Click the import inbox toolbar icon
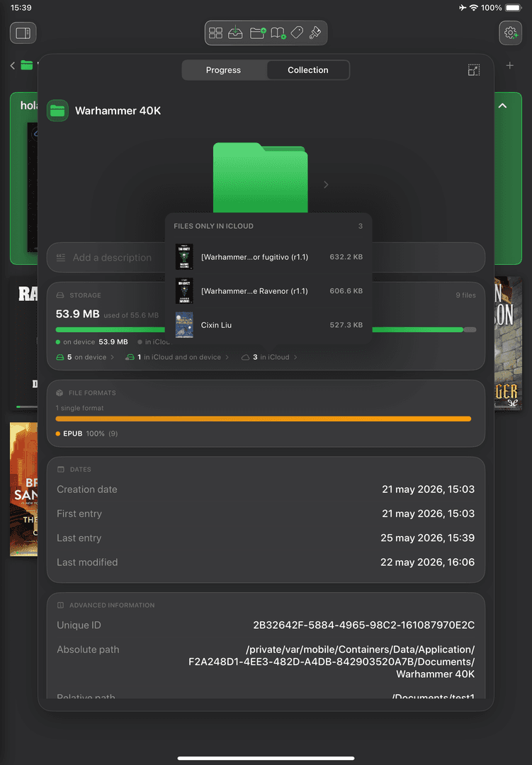532x765 pixels. click(x=235, y=33)
